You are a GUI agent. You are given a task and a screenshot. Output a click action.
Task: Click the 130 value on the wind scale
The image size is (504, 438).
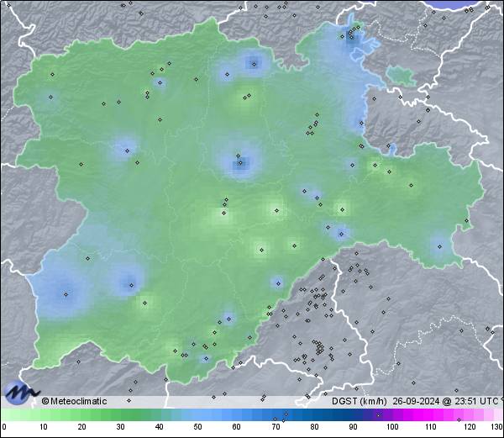coord(497,427)
